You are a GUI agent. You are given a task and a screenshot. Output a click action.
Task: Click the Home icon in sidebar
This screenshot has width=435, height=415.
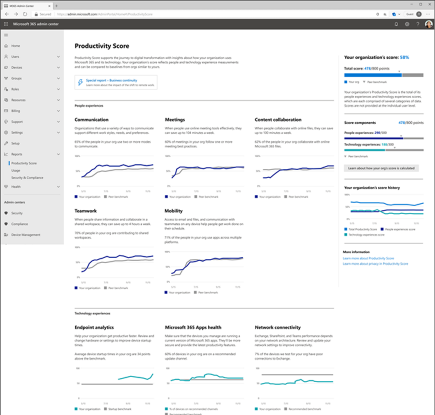coord(6,46)
